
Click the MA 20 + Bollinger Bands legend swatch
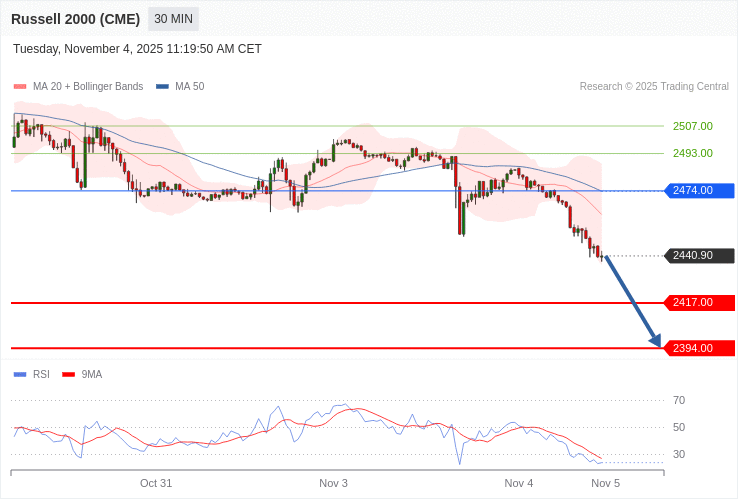20,87
